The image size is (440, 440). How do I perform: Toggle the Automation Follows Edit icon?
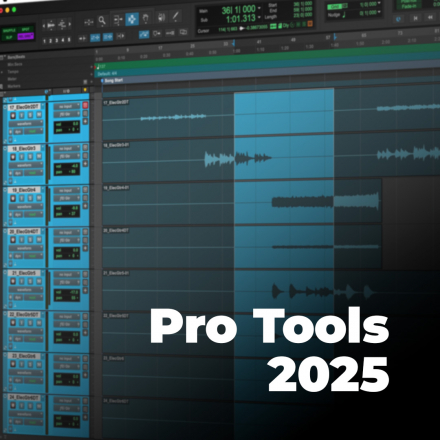pyautogui.click(x=157, y=33)
